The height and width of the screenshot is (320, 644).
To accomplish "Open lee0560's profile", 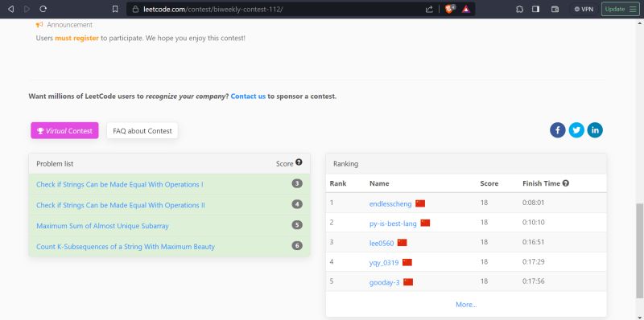I will [x=382, y=244].
